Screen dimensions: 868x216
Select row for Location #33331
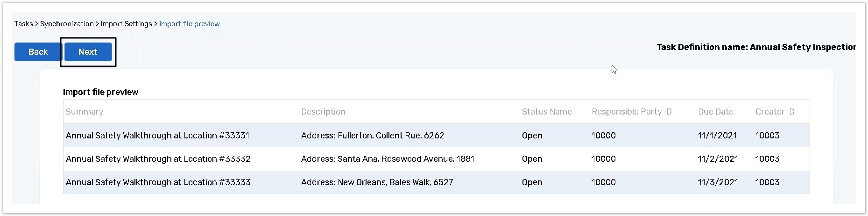(x=157, y=136)
